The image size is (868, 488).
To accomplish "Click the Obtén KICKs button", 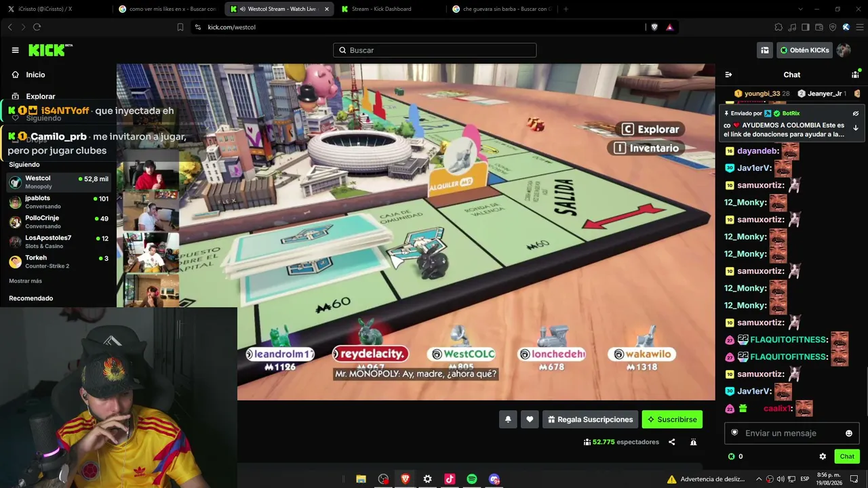I will (x=804, y=50).
